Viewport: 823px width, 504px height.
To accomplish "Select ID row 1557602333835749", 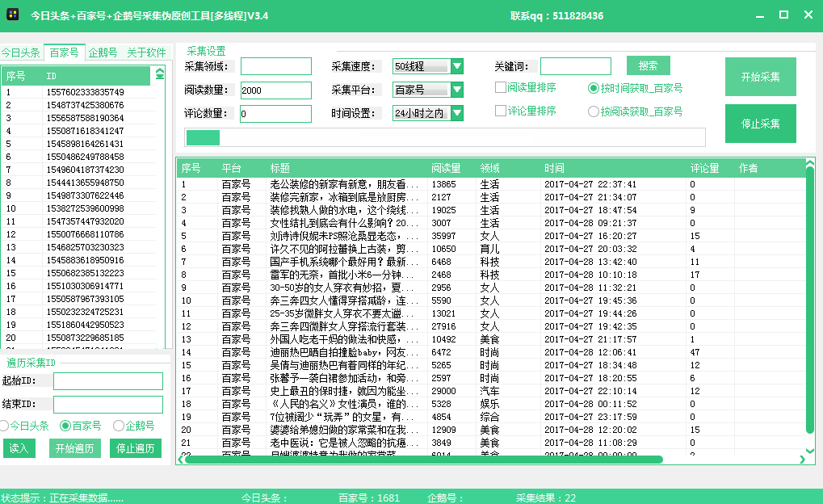I will click(x=78, y=92).
